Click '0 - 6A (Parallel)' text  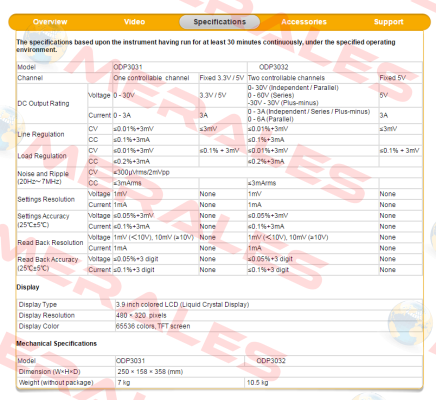(270, 119)
